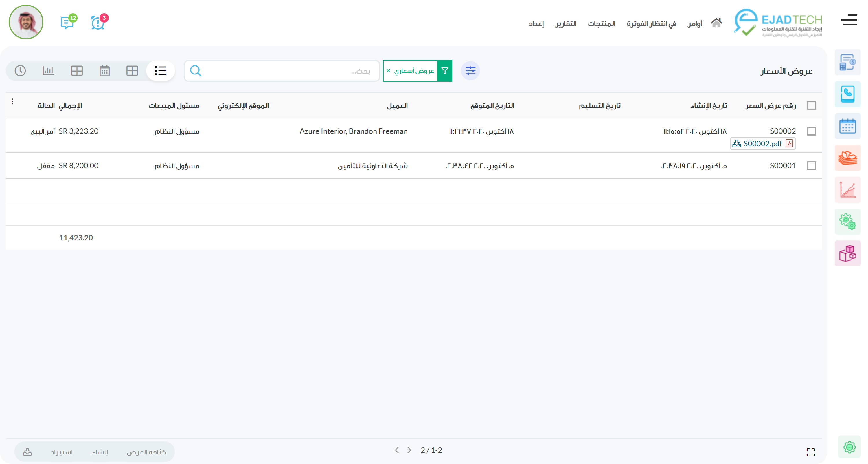The image size is (868, 464).
Task: Open the المنتجات products menu
Action: 602,23
